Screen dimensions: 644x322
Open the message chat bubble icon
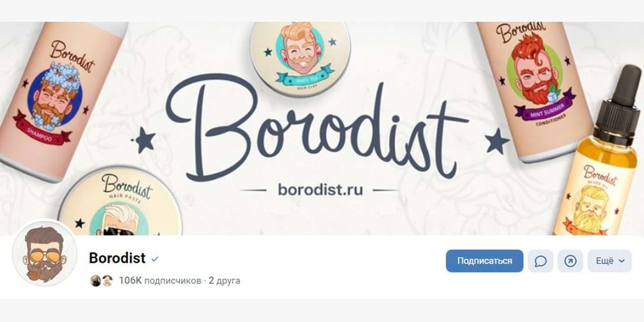pos(540,261)
